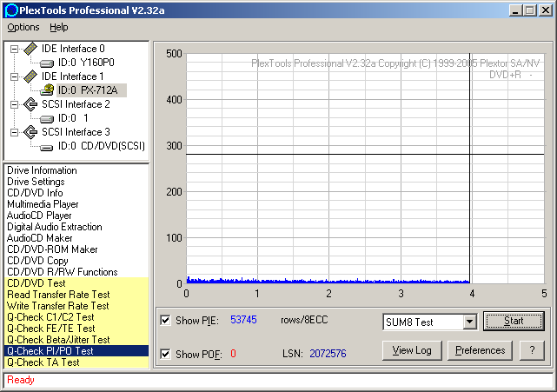Collapse the IDE Interface 0 tree node
The height and width of the screenshot is (392, 557).
pos(14,49)
